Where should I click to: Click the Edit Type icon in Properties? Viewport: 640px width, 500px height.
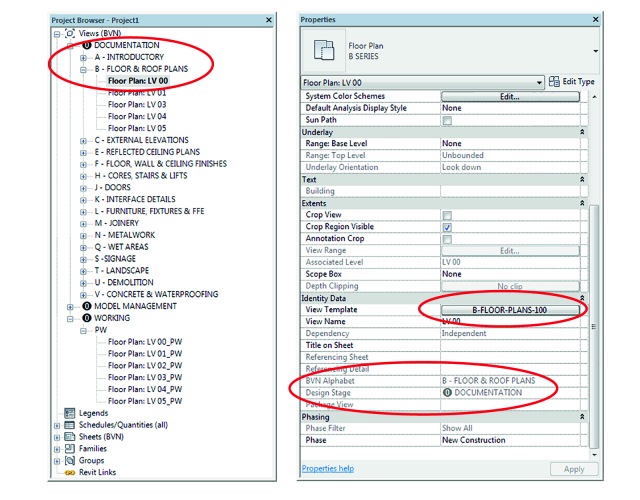554,82
